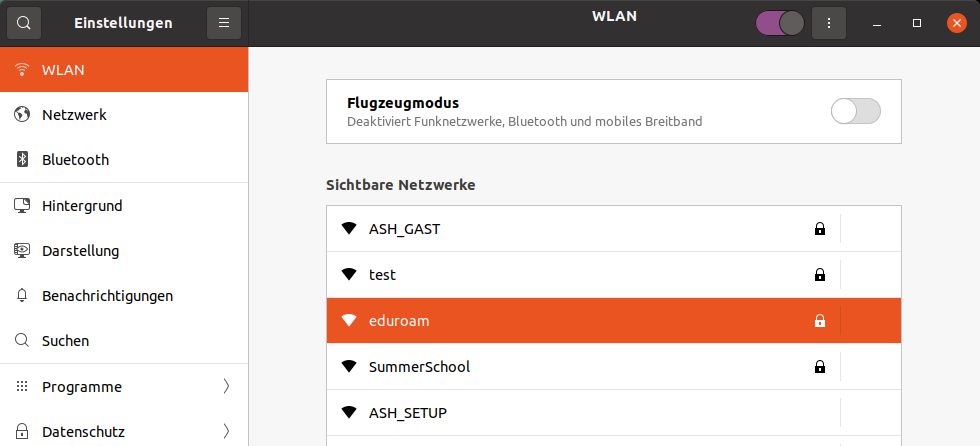Toggle the Flugzeugmodus switch
Image resolution: width=980 pixels, height=446 pixels.
point(855,112)
